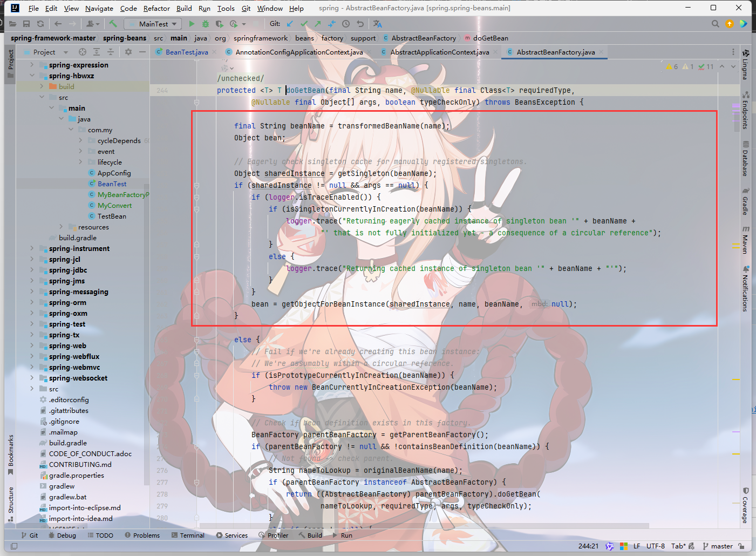This screenshot has height=556, width=756.
Task: Click Git Push green arrow icon
Action: 318,24
